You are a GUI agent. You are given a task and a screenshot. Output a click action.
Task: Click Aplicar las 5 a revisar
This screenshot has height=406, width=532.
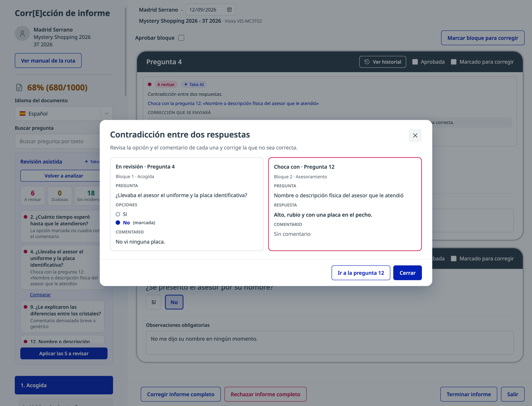point(64,354)
